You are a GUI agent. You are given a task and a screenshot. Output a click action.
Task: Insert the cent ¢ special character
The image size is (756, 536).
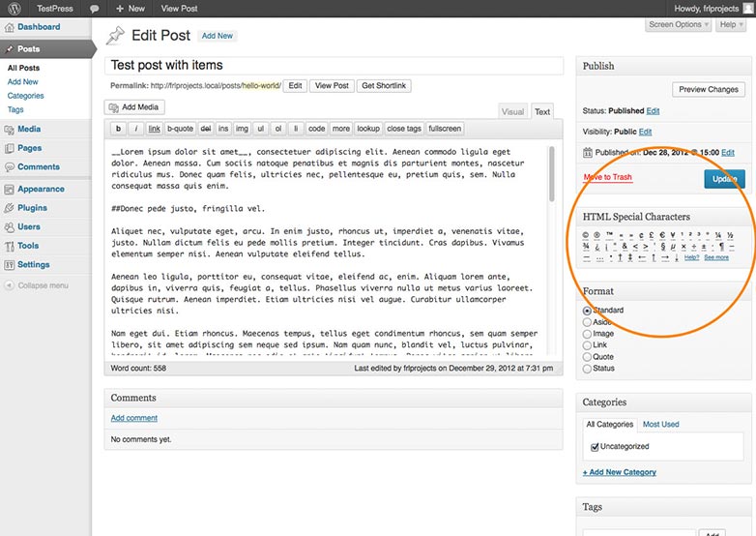(x=641, y=235)
